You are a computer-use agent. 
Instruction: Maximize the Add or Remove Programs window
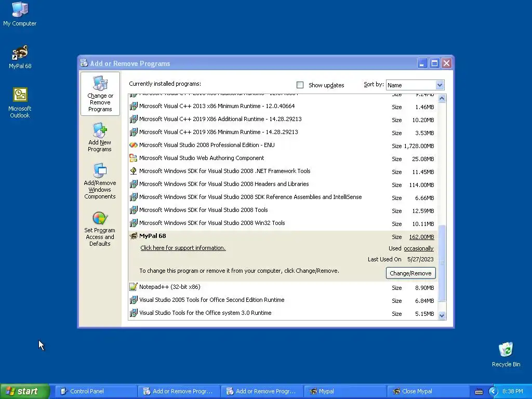coord(434,63)
